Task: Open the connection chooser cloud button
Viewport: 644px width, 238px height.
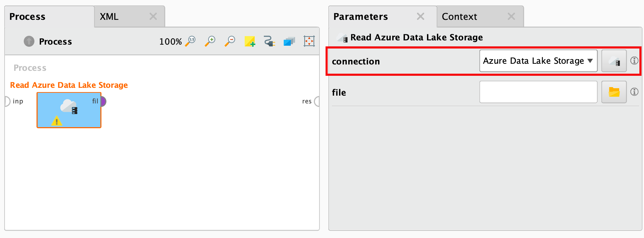Action: (x=614, y=61)
